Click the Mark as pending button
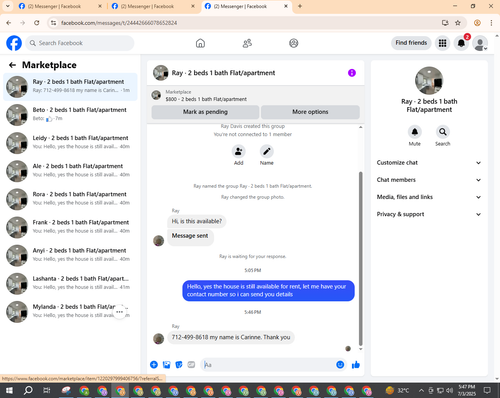 pos(205,112)
